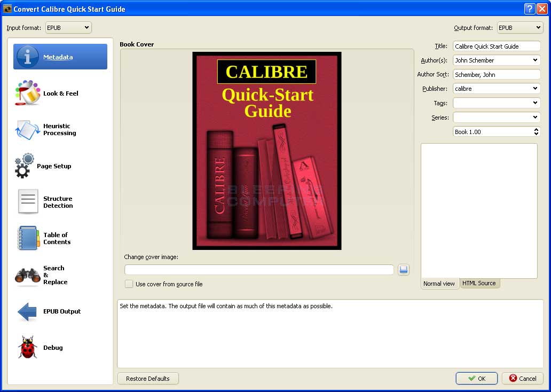Open the Output format dropdown
This screenshot has height=392, width=551.
pyautogui.click(x=519, y=28)
